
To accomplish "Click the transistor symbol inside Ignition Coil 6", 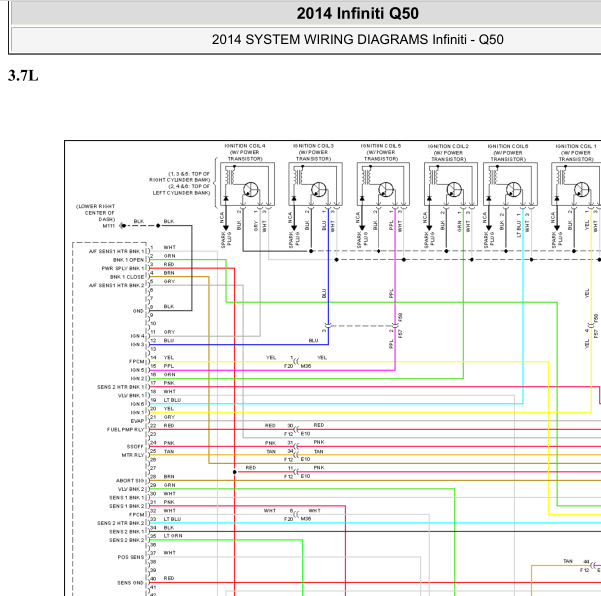I will (513, 189).
